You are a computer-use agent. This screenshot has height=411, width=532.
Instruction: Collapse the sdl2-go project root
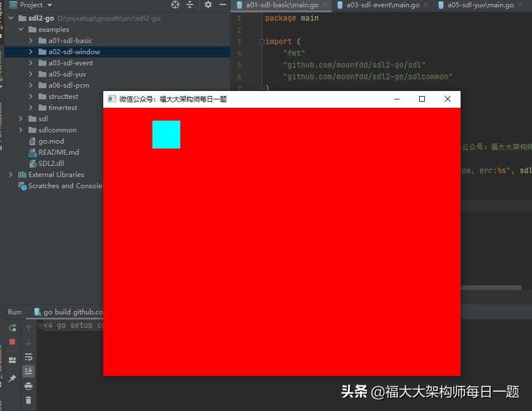[10, 17]
